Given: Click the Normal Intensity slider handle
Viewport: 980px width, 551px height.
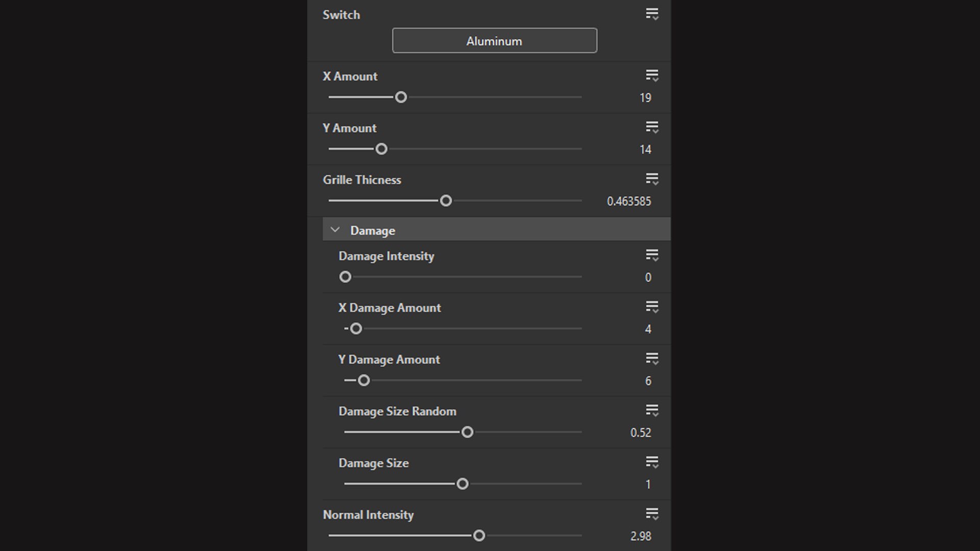Looking at the screenshot, I should pyautogui.click(x=479, y=536).
